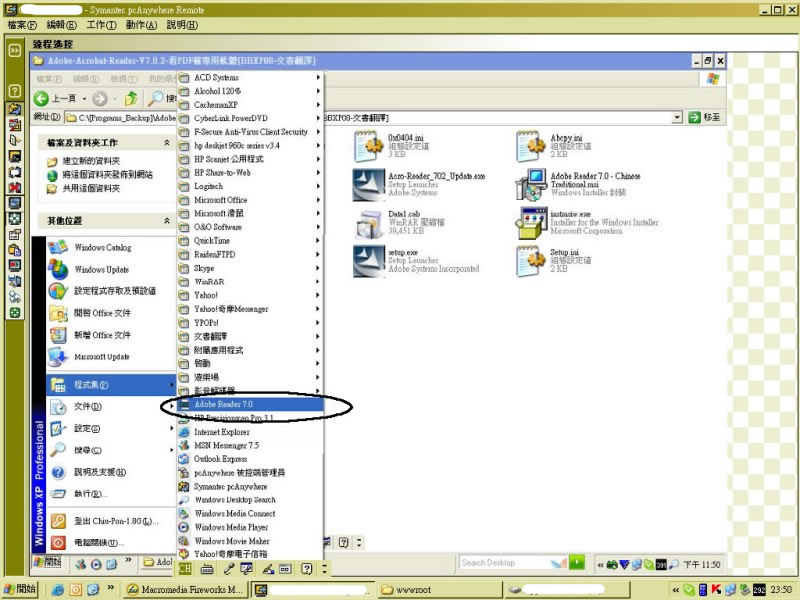
Task: Click remote toolbar help question-mark icon
Action: [306, 568]
